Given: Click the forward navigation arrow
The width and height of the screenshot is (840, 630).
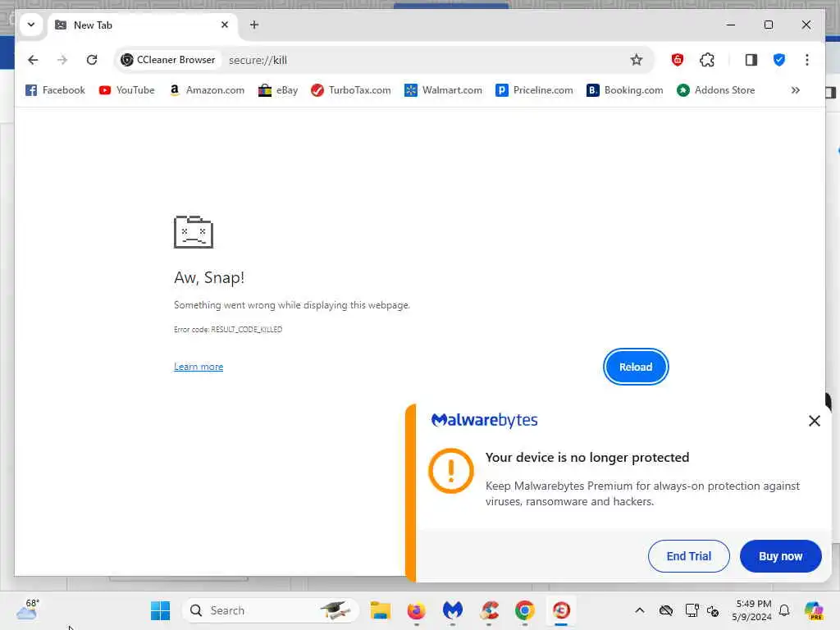Looking at the screenshot, I should point(62,60).
